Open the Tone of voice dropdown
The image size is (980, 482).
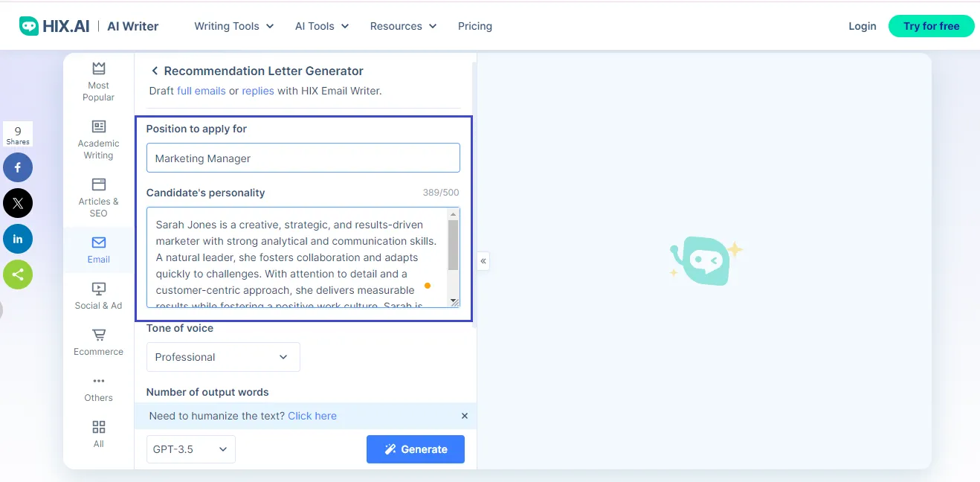[223, 357]
